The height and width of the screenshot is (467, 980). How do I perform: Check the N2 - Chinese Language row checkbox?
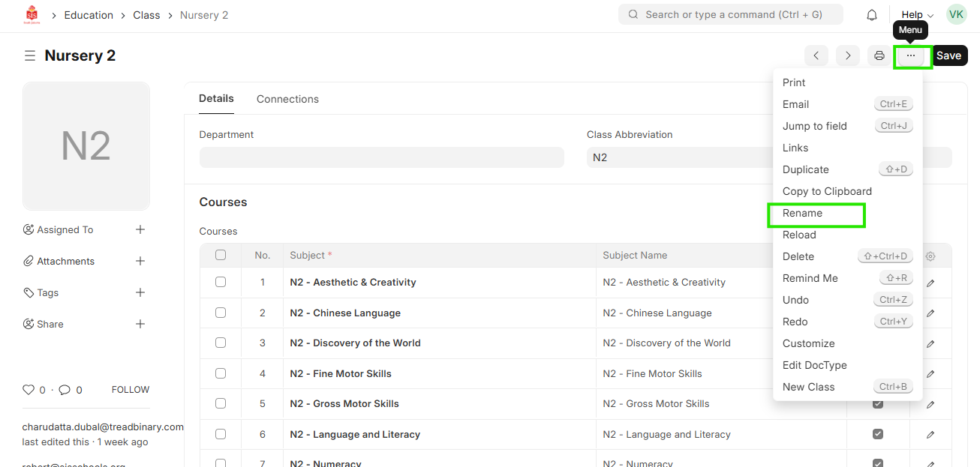221,313
